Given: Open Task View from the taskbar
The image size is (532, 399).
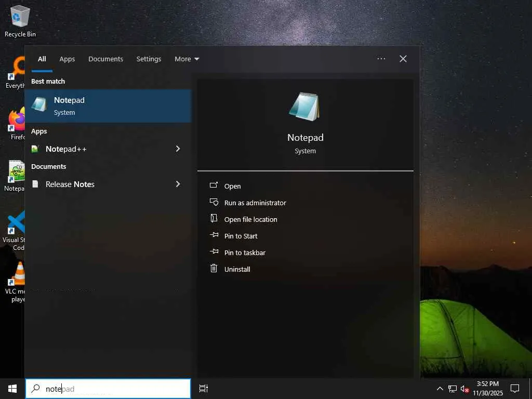Looking at the screenshot, I should pos(204,389).
